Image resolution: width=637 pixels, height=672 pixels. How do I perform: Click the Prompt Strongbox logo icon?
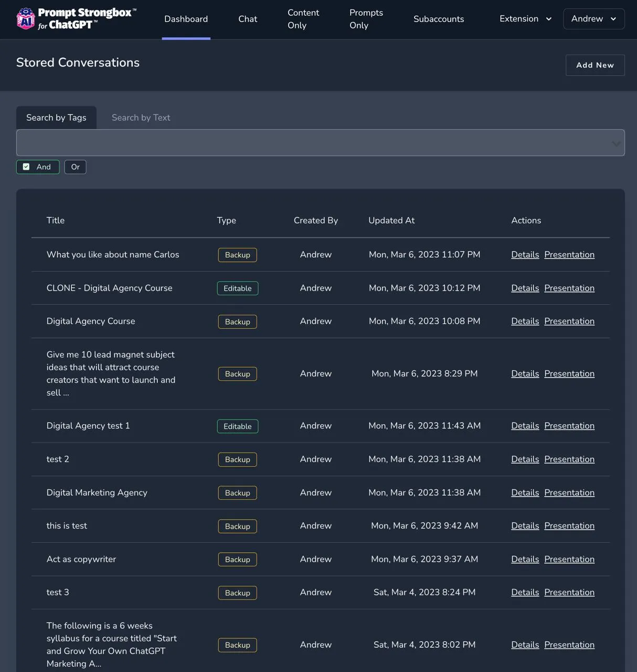click(x=25, y=19)
